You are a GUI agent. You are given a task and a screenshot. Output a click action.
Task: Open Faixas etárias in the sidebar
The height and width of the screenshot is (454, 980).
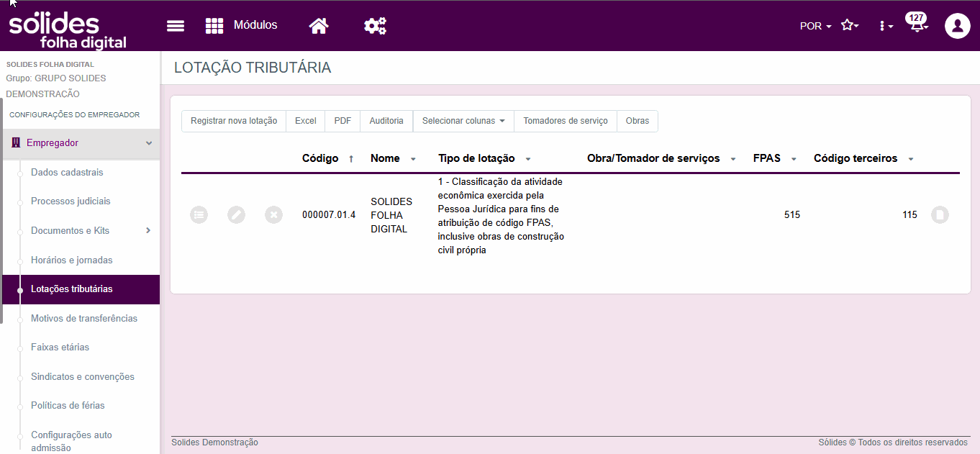tap(60, 347)
